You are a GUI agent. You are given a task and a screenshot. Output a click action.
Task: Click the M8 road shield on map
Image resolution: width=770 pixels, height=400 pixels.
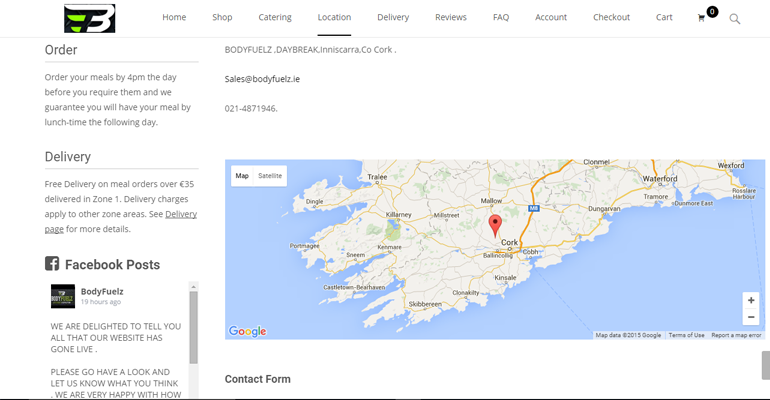[534, 208]
